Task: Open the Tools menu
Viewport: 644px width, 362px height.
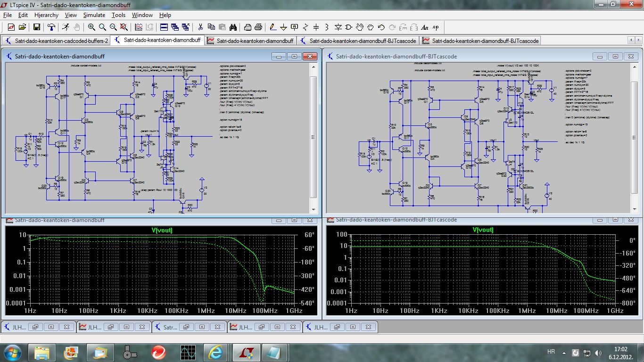Action: point(119,15)
